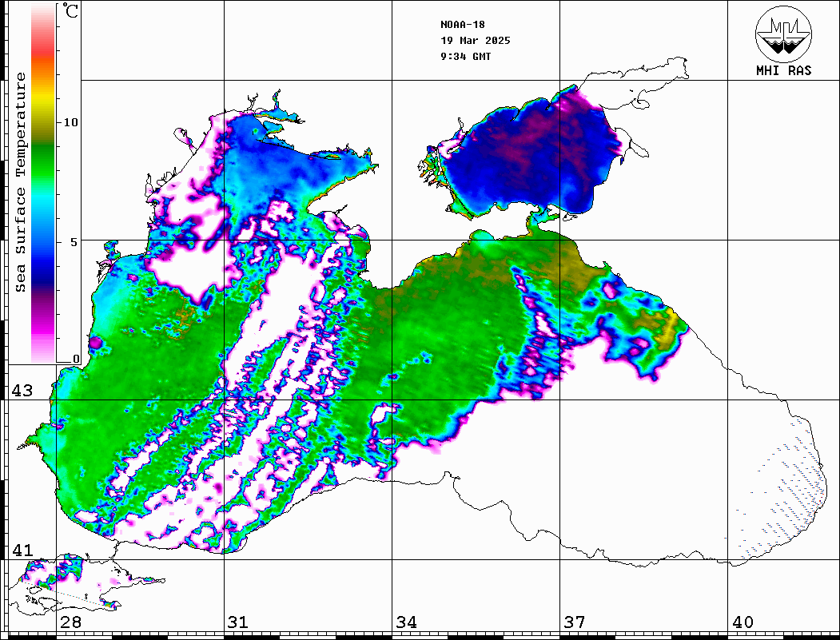Click the dark blue Sea of Azov area
The width and height of the screenshot is (840, 640).
[x=531, y=155]
